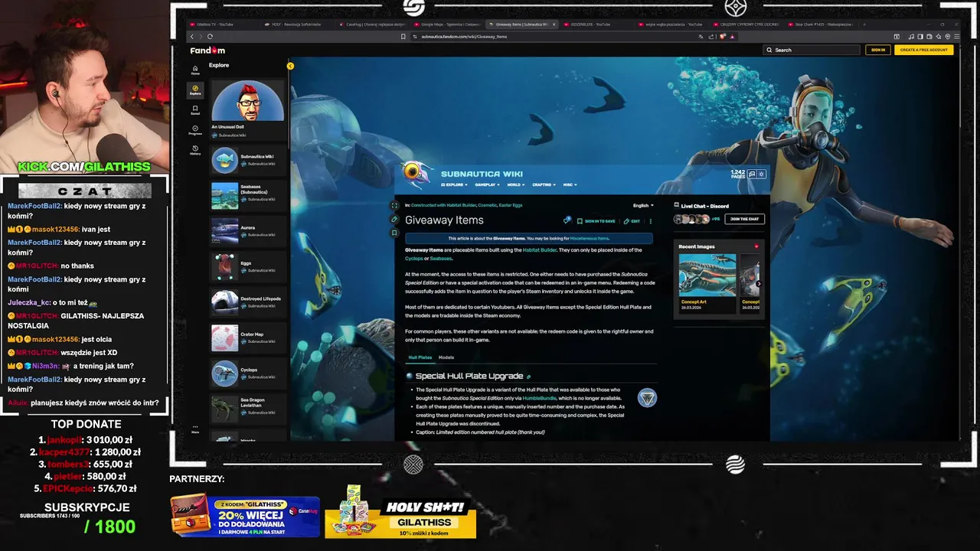
Task: Click the browser address bar URL
Action: tap(464, 36)
